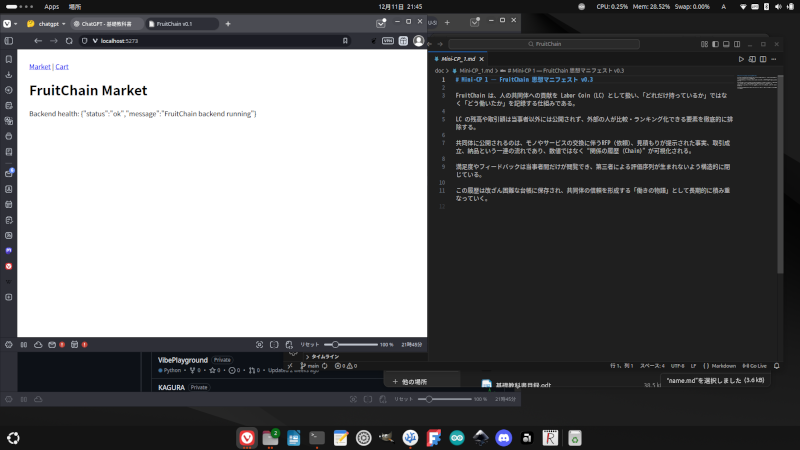The width and height of the screenshot is (800, 450).
Task: Open the Bookmarks panel in Vivaldi sidebar
Action: point(8,58)
